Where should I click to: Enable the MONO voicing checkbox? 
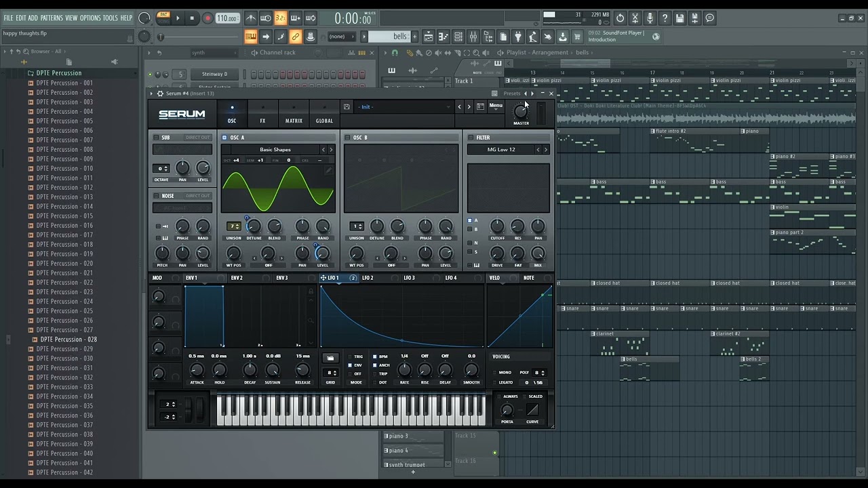[494, 372]
